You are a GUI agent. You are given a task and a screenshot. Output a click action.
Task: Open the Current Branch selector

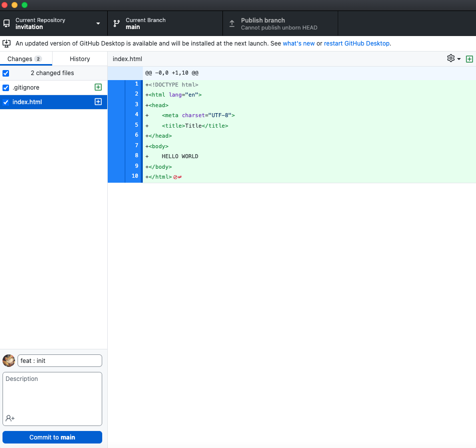click(x=165, y=24)
